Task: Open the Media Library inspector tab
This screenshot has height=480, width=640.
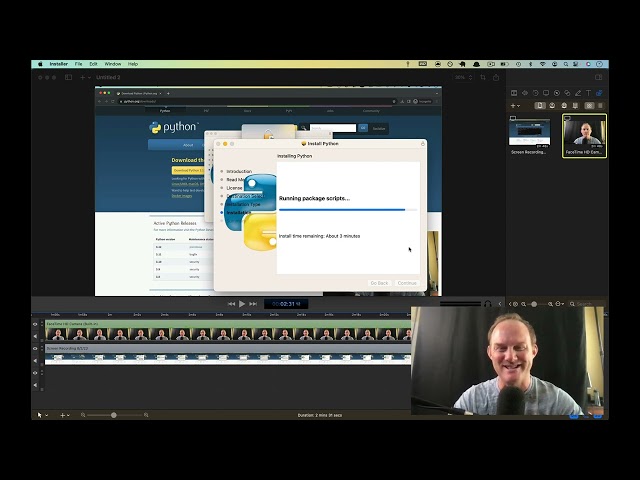Action: click(x=599, y=93)
